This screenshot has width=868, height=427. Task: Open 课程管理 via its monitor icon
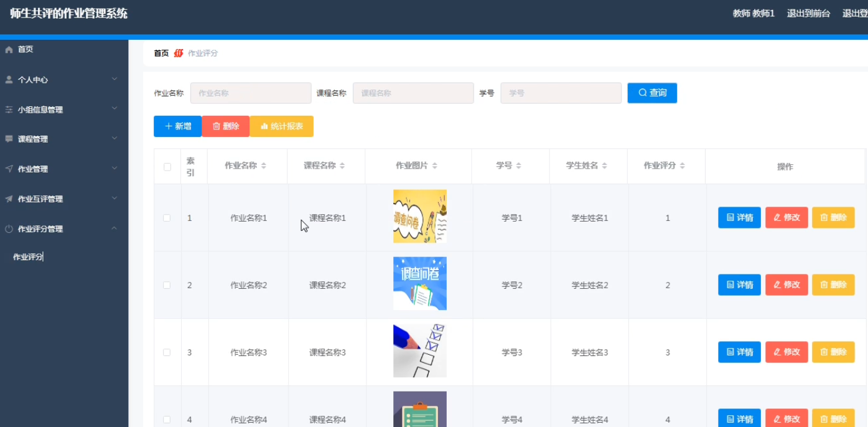[x=8, y=139]
